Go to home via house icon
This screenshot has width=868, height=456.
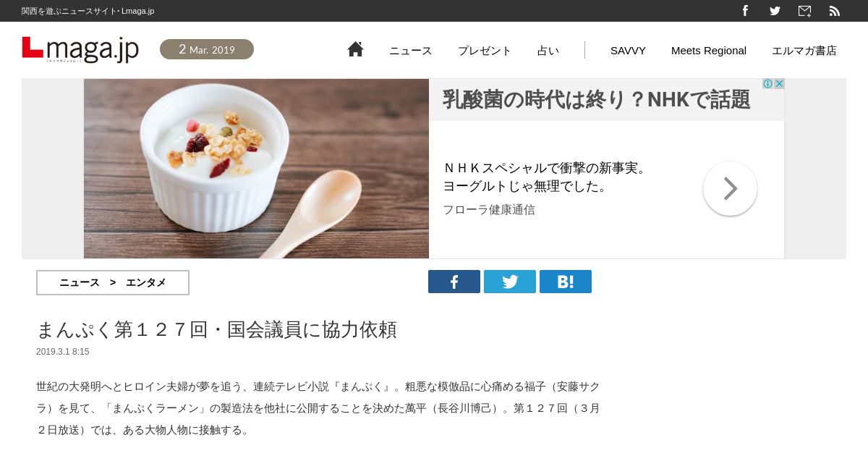click(355, 49)
